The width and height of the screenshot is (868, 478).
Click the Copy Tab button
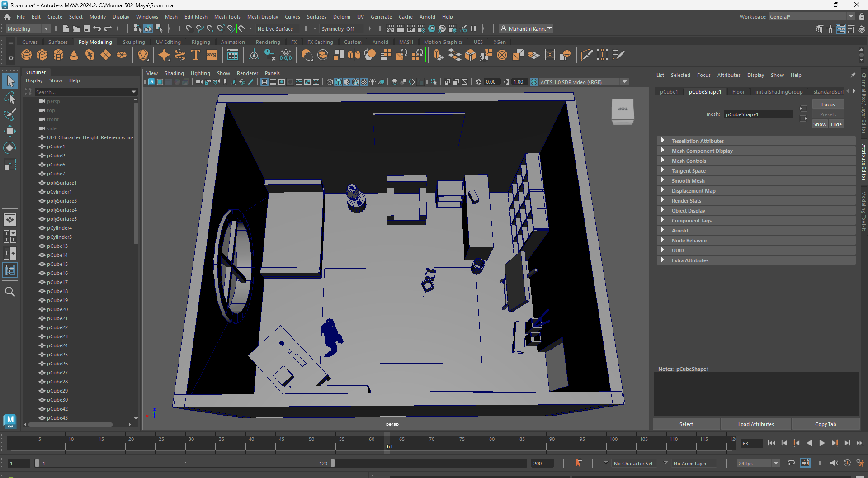pos(826,424)
